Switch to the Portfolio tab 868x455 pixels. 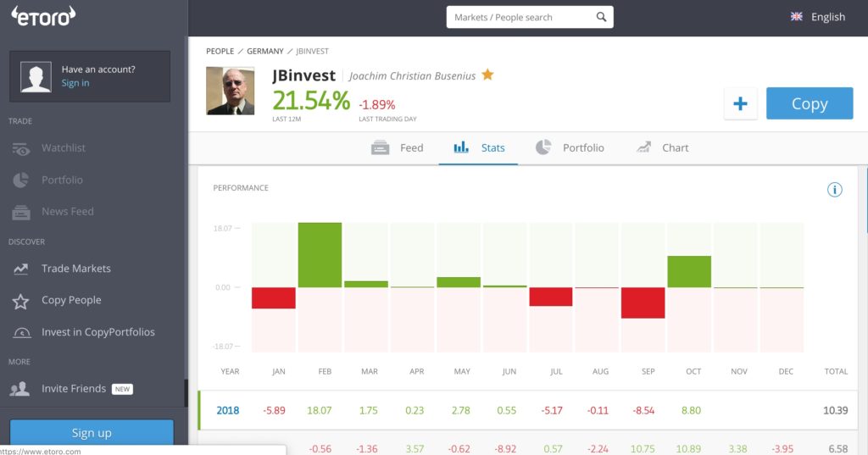click(x=570, y=147)
